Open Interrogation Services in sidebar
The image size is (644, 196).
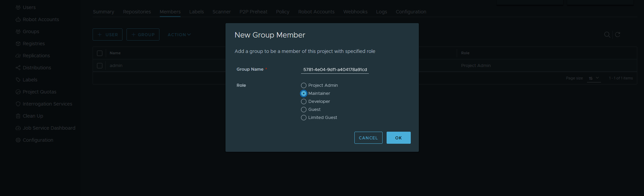click(47, 104)
